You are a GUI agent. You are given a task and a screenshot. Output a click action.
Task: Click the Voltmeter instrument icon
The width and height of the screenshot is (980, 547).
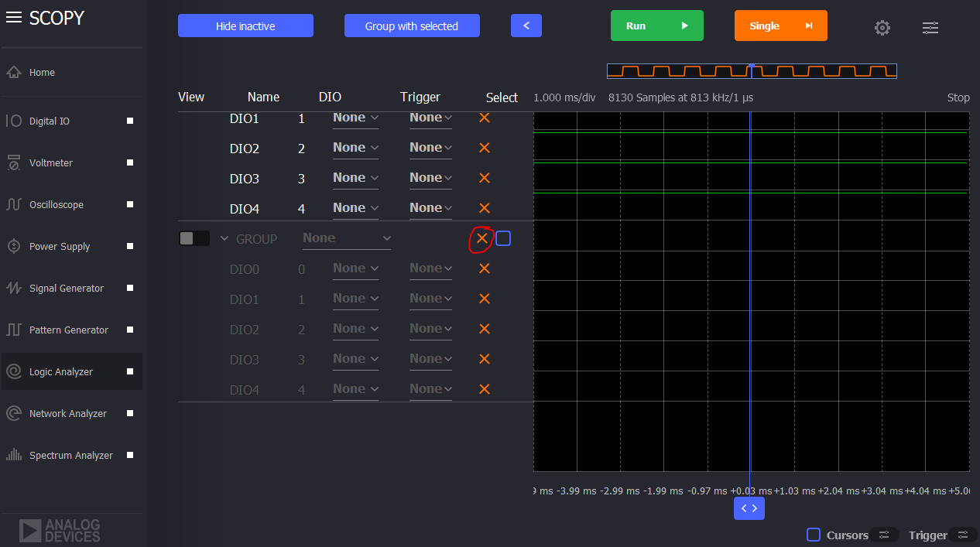pos(13,162)
